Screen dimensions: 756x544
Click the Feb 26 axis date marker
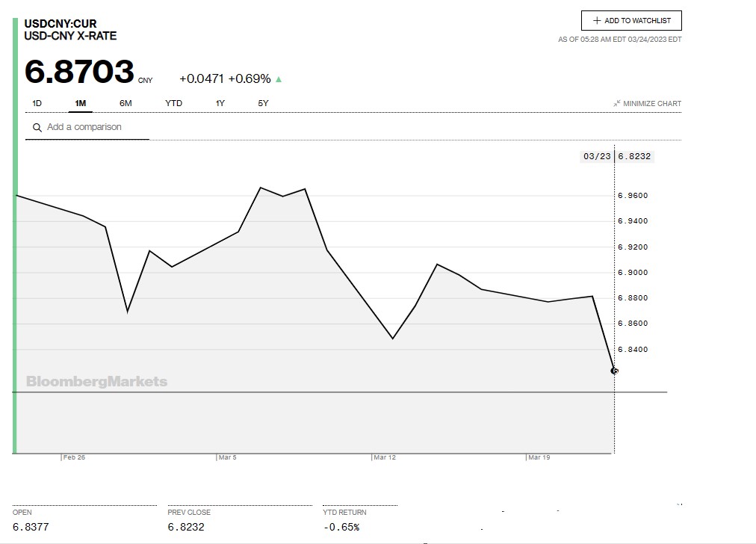click(x=74, y=457)
